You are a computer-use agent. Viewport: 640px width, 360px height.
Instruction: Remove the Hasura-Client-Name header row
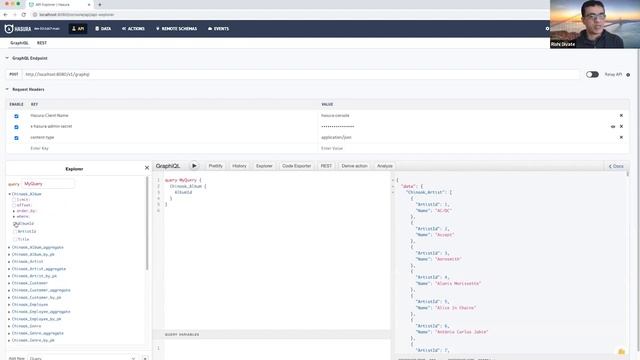click(x=621, y=116)
